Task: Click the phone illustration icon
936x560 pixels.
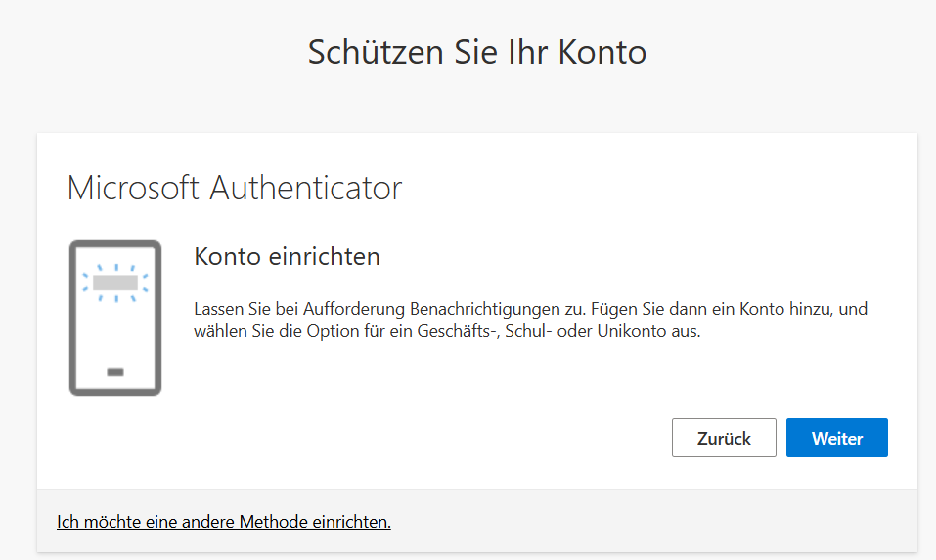Action: pyautogui.click(x=115, y=318)
